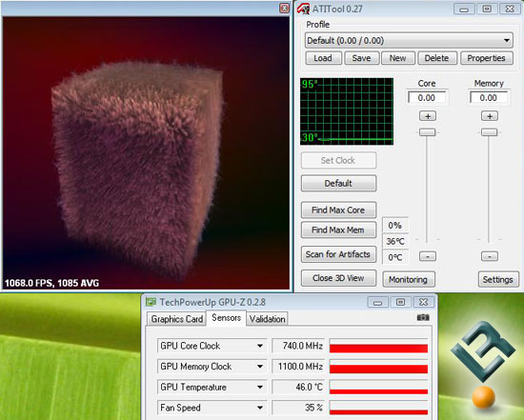Image resolution: width=524 pixels, height=420 pixels.
Task: Decrease Core clock with minus button
Action: [x=428, y=256]
